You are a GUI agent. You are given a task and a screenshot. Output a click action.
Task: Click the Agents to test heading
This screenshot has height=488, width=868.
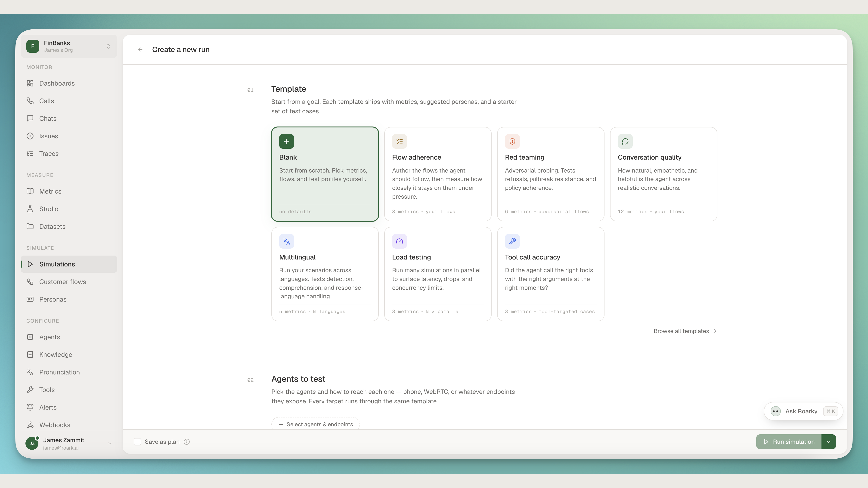[298, 379]
